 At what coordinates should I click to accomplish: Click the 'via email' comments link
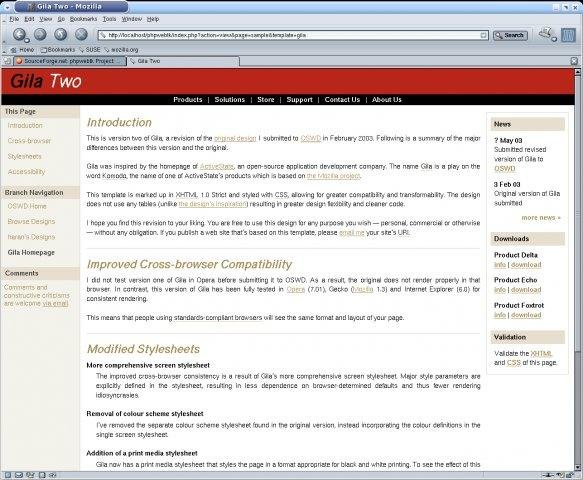(x=55, y=303)
